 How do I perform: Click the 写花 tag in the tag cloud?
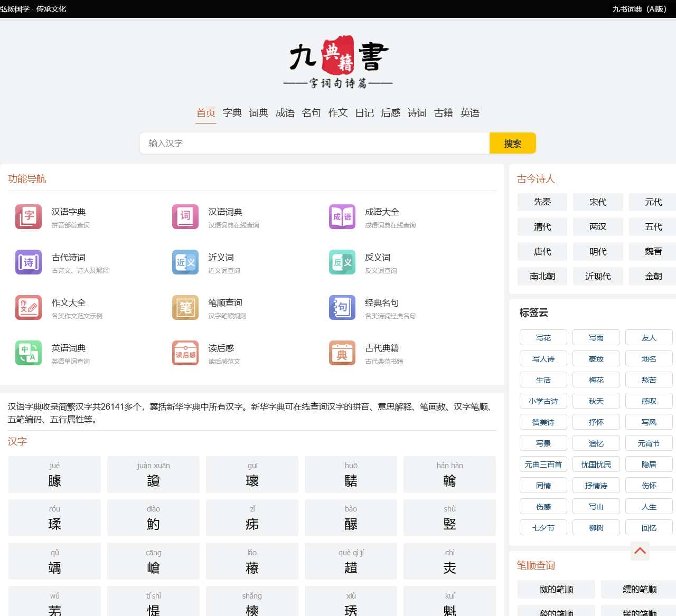[x=543, y=337]
